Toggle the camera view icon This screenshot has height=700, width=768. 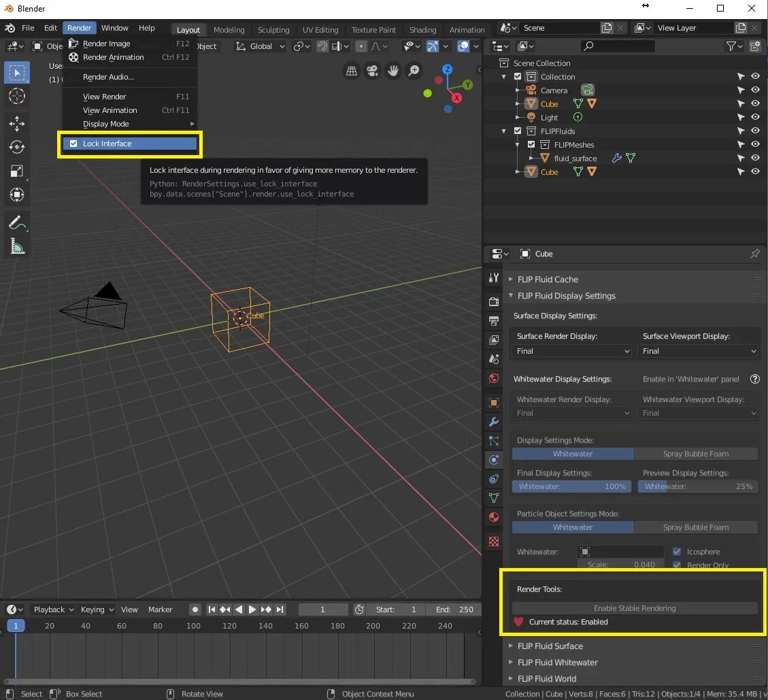(372, 71)
